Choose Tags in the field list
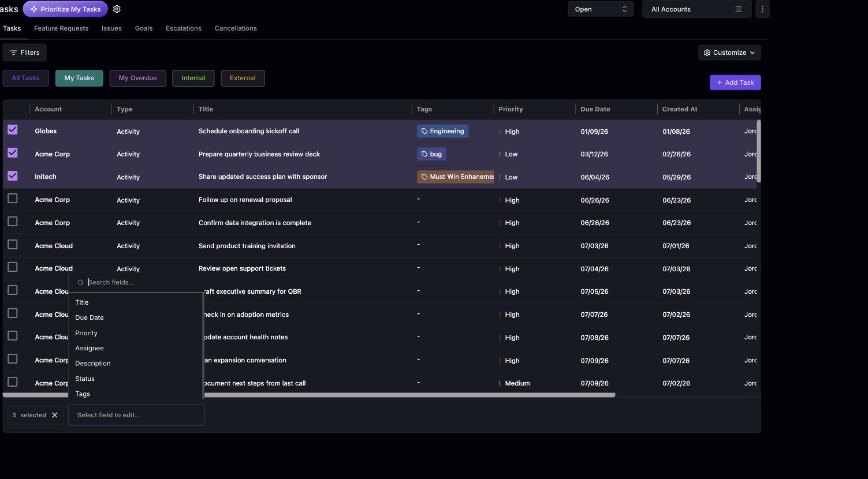Screen dimensions: 868x479 click(x=136, y=394)
